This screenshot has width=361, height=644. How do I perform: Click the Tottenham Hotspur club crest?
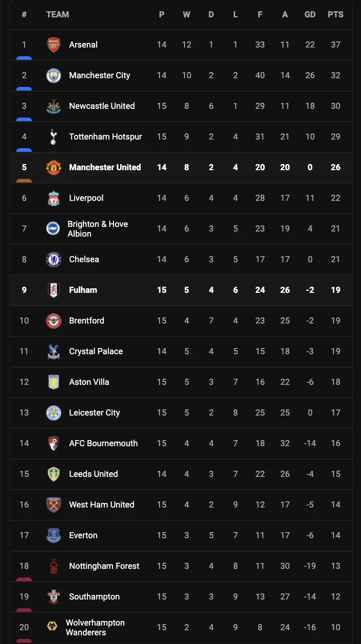coord(54,136)
